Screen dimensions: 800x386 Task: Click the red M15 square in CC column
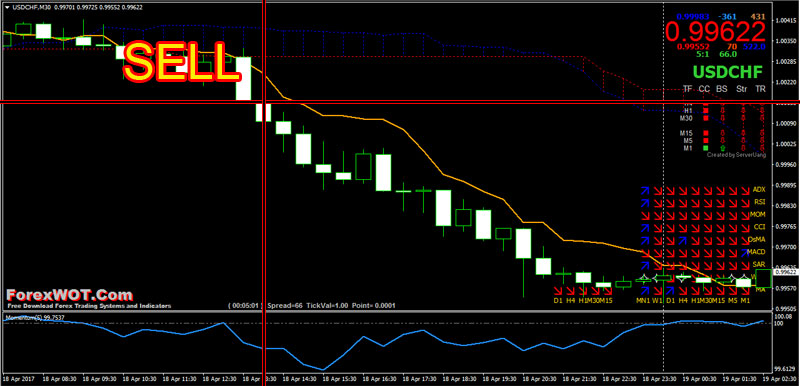(x=706, y=133)
